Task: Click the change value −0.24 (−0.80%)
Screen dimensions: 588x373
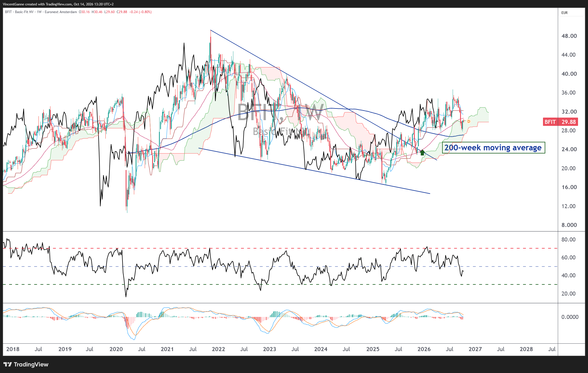Action: click(x=140, y=12)
